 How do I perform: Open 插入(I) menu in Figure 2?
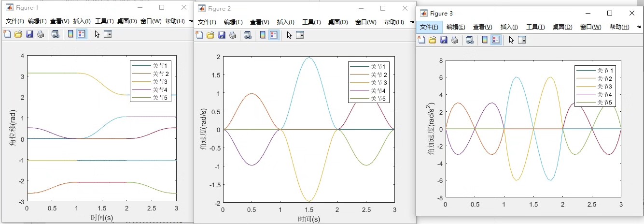(x=286, y=22)
